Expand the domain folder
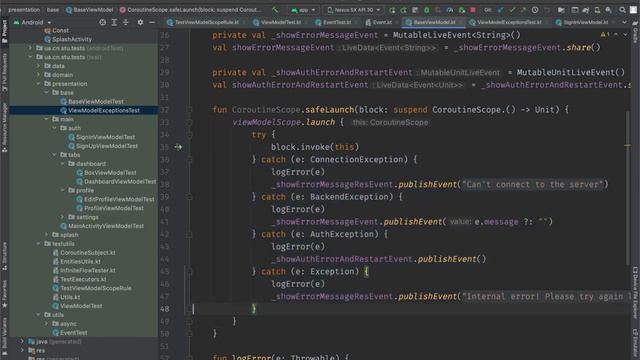The height and width of the screenshot is (360, 640). [x=38, y=75]
